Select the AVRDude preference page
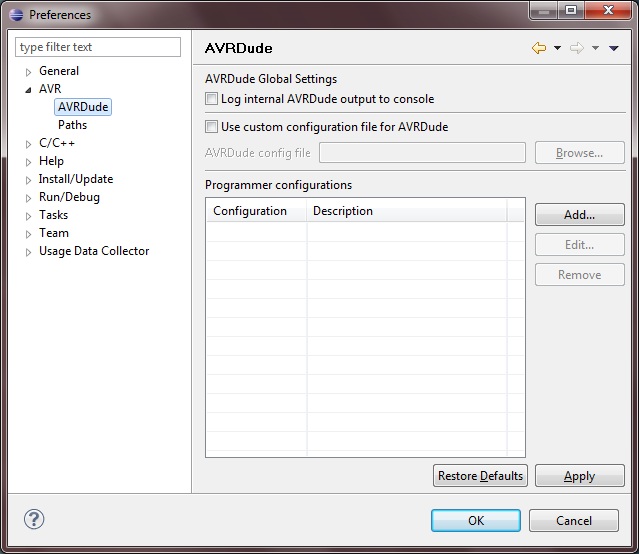Screen dimensions: 639x554 83,107
